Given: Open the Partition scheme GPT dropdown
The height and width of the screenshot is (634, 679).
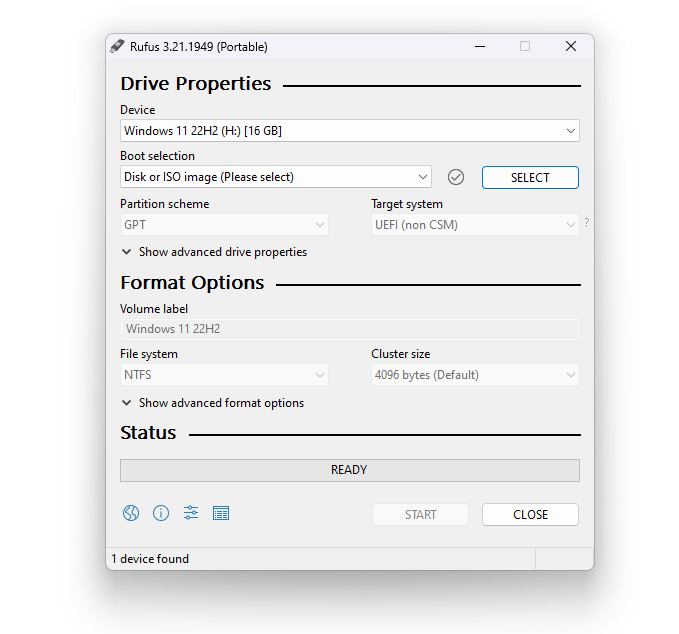Looking at the screenshot, I should tap(224, 225).
